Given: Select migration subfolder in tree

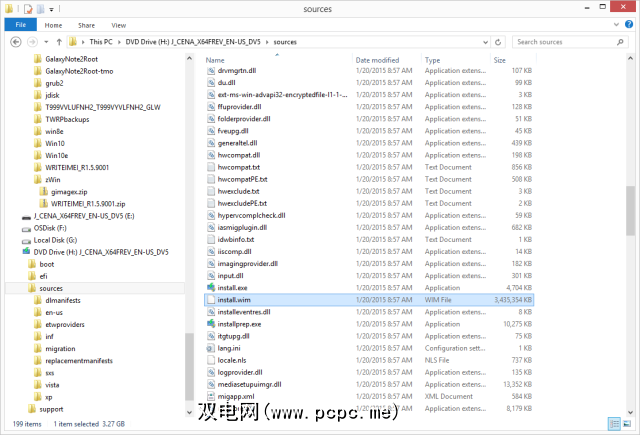Looking at the screenshot, I should point(60,349).
